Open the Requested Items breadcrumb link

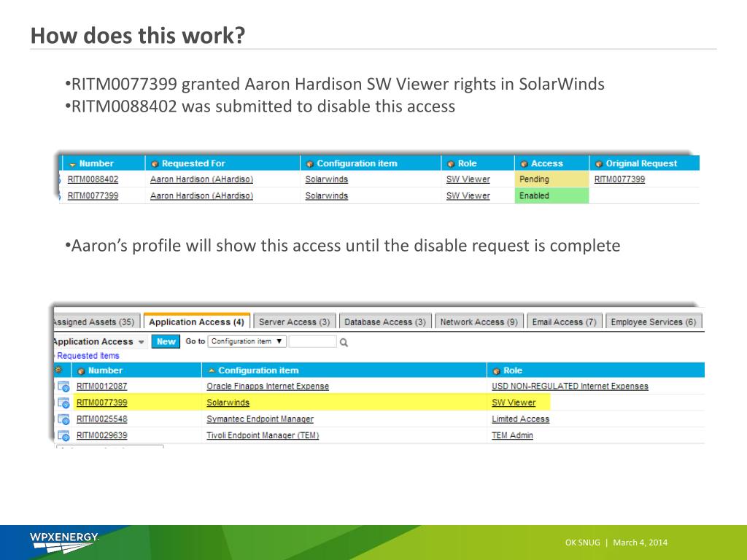tap(88, 356)
